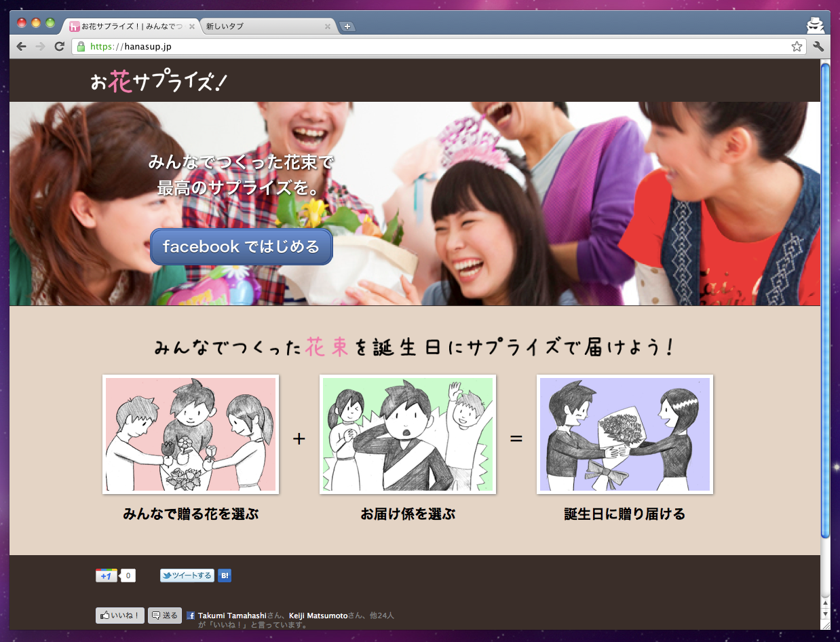
Task: Click the Facebook いいね! like button
Action: point(120,616)
